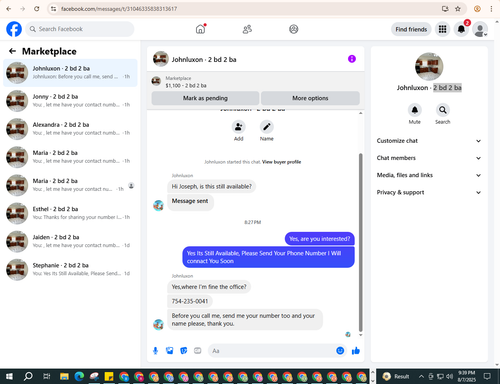This screenshot has height=384, width=500.
Task: Open Windows Start menu
Action: 9,377
